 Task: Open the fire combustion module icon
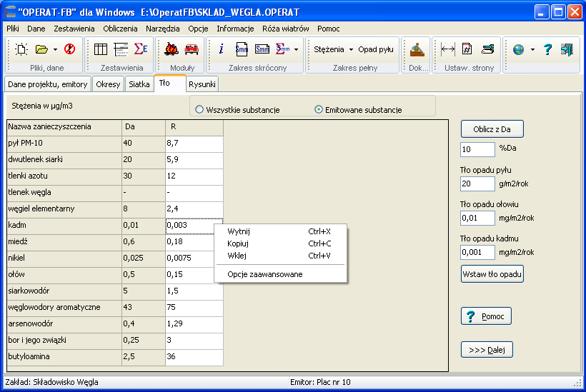172,49
